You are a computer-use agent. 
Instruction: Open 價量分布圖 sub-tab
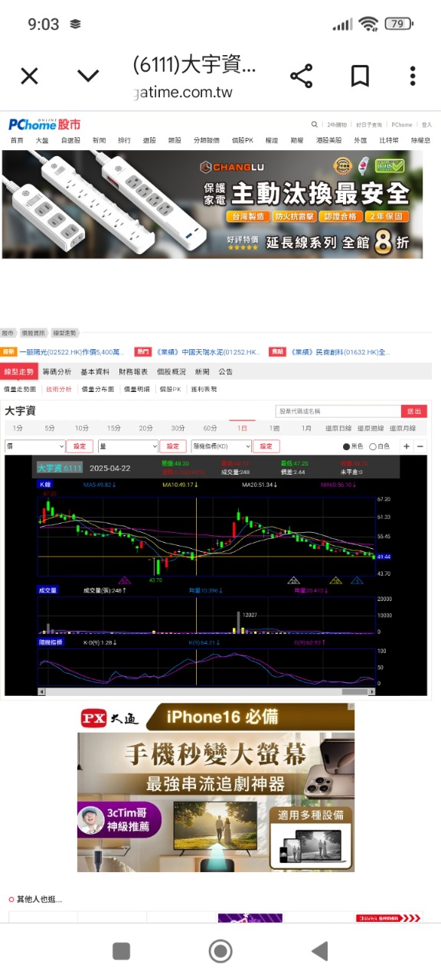point(98,390)
